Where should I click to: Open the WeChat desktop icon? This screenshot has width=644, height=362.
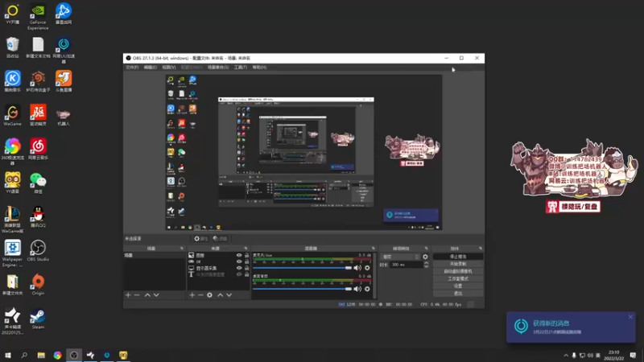point(38,183)
